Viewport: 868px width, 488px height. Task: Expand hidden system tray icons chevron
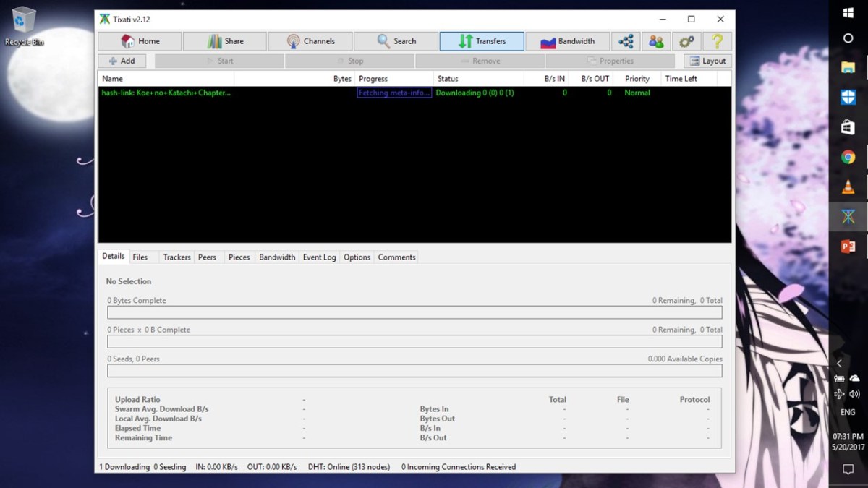[839, 363]
